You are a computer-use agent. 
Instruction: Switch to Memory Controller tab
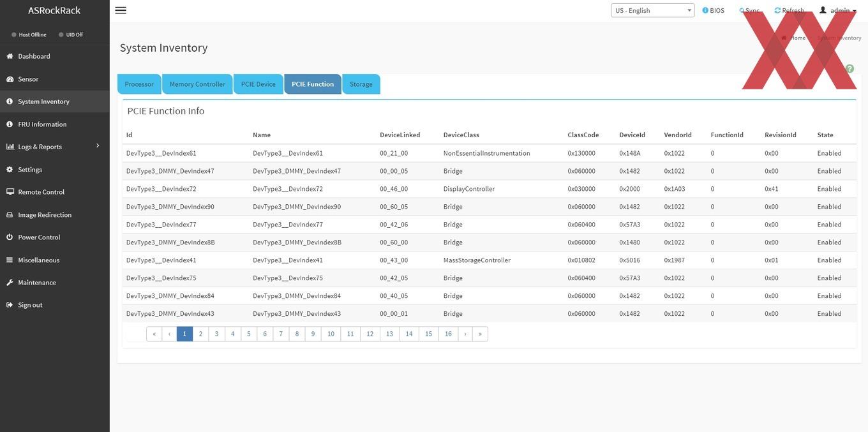point(197,84)
